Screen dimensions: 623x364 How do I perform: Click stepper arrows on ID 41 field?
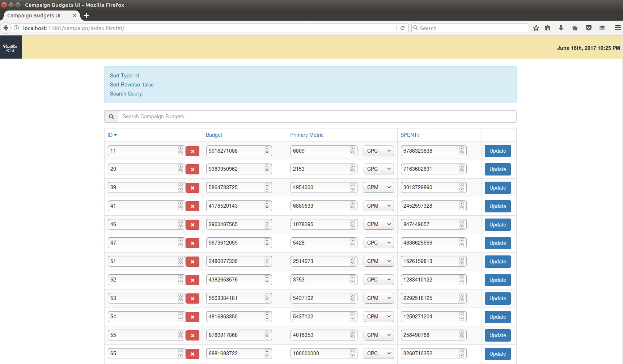pyautogui.click(x=181, y=206)
